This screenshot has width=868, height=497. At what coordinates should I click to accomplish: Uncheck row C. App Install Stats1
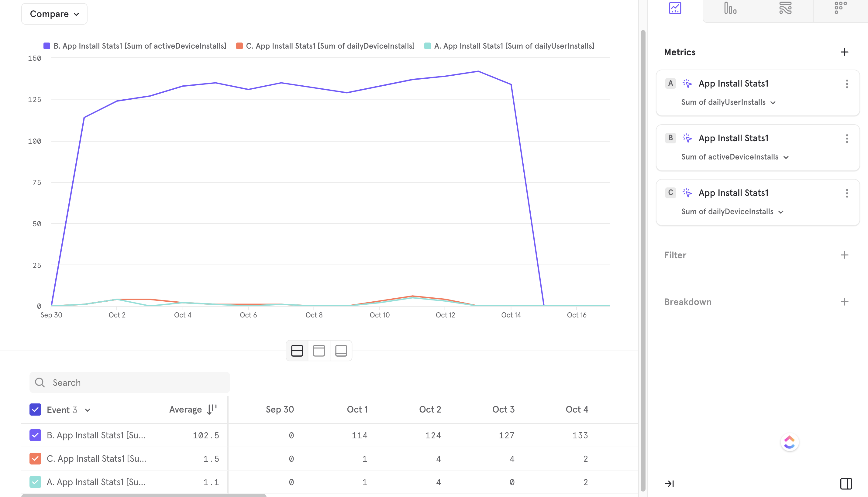(35, 459)
